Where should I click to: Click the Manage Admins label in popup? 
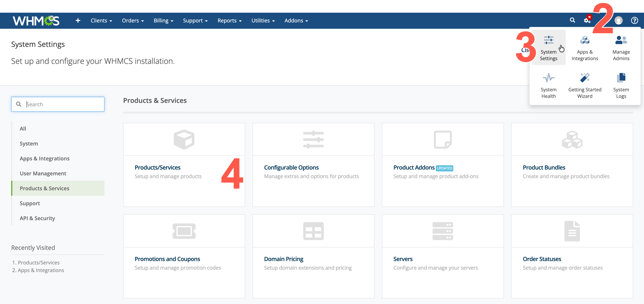click(x=621, y=55)
